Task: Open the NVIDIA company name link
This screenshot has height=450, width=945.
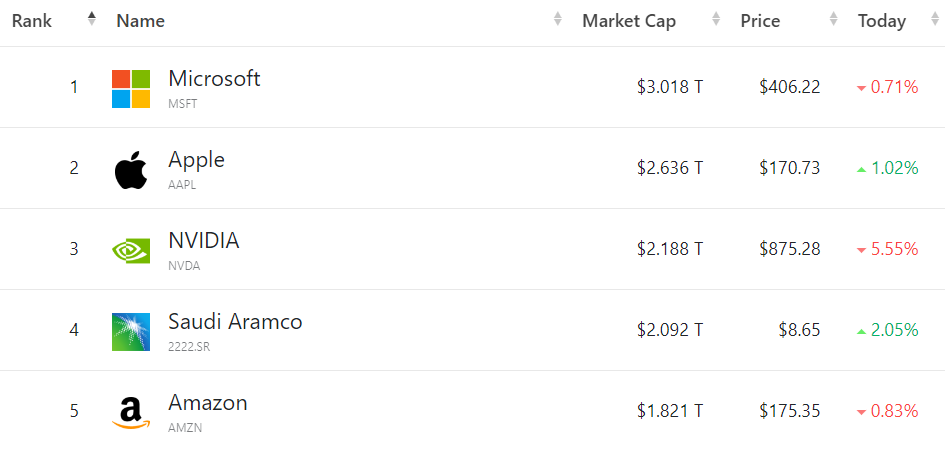Action: [x=204, y=240]
